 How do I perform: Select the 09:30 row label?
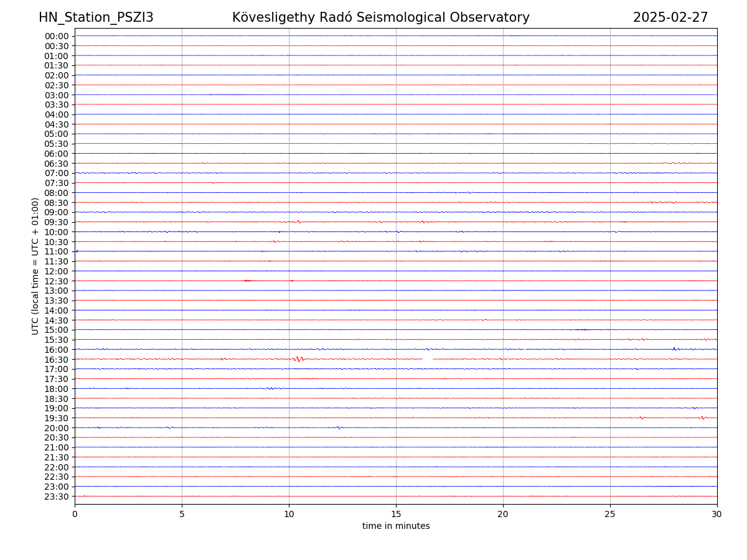tap(57, 222)
